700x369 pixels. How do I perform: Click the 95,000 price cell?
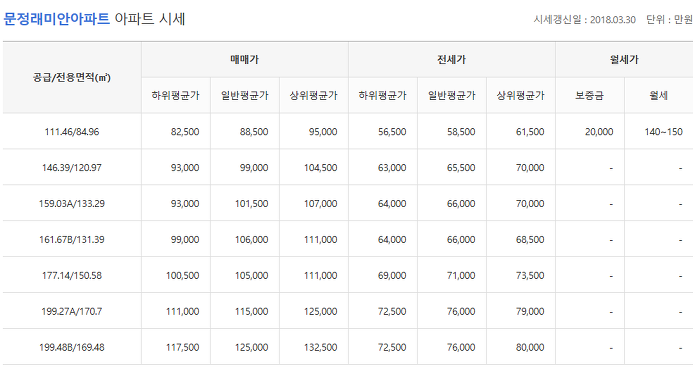pos(323,132)
